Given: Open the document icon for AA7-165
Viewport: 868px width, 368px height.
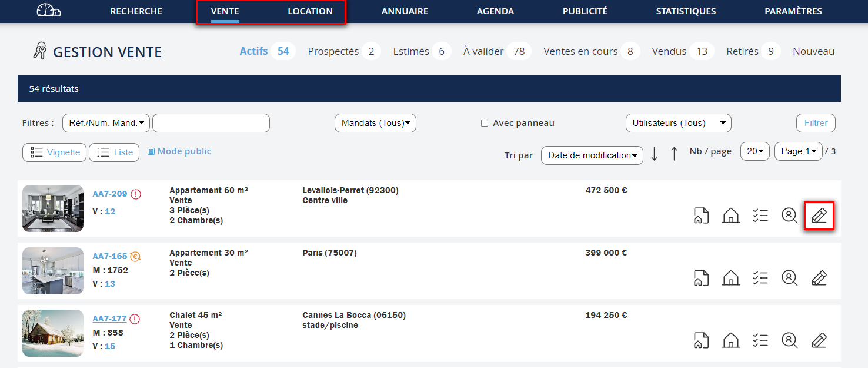Looking at the screenshot, I should pos(700,278).
